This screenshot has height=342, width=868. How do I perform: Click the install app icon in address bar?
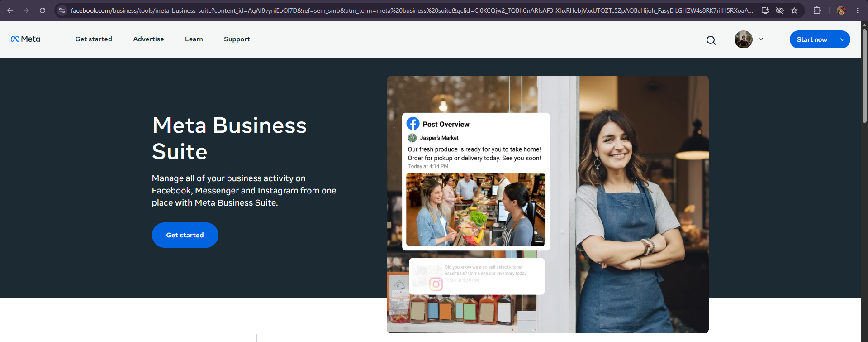pos(765,10)
